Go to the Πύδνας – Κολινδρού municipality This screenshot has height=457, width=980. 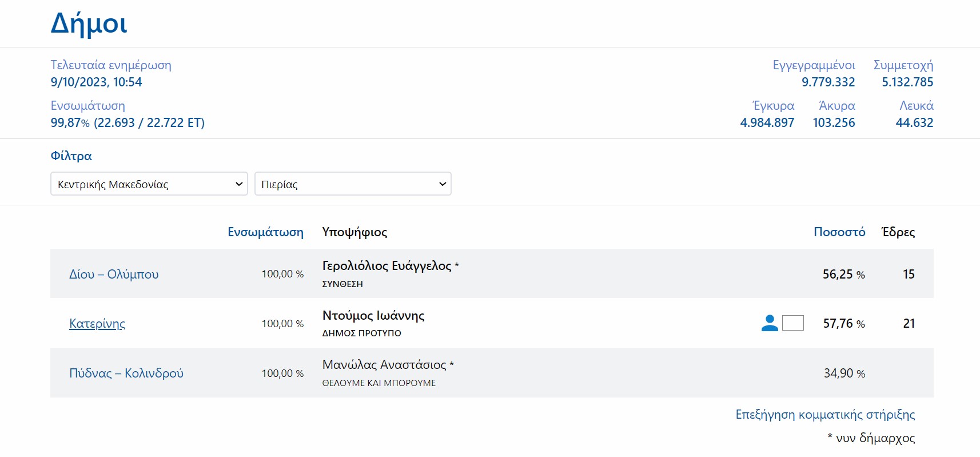[x=126, y=373]
